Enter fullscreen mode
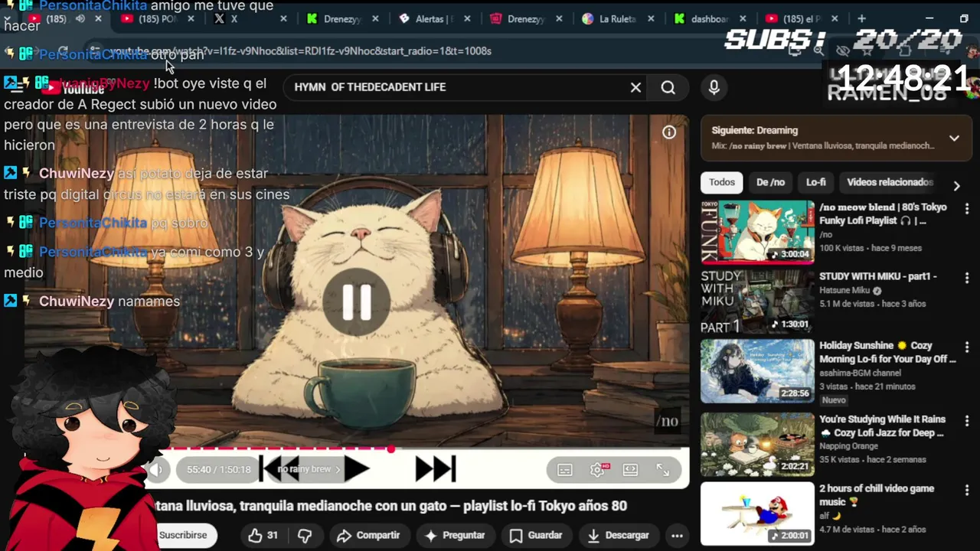 [663, 470]
